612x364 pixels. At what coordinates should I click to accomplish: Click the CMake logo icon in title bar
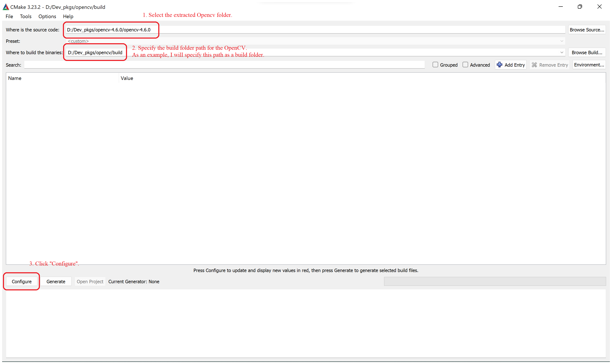coord(6,7)
